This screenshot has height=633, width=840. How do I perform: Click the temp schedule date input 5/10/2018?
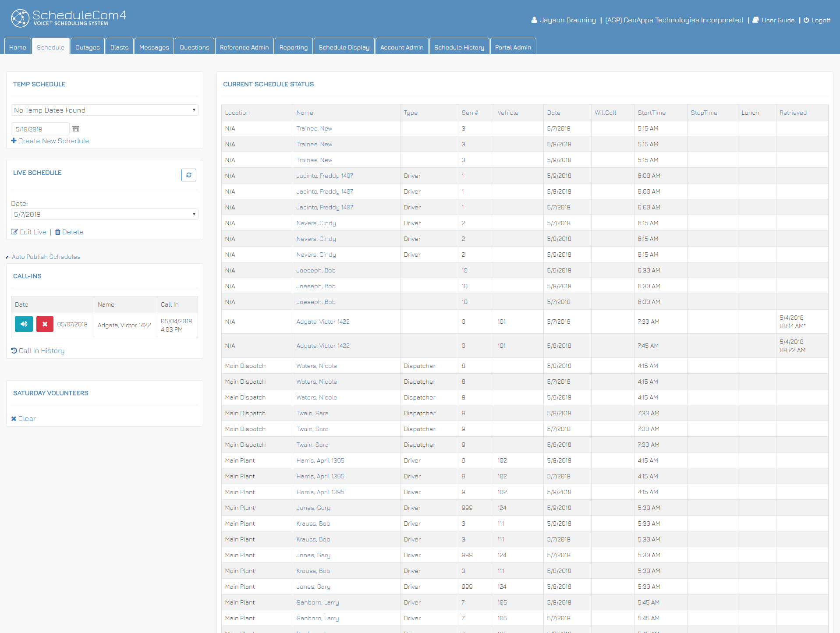pyautogui.click(x=40, y=129)
